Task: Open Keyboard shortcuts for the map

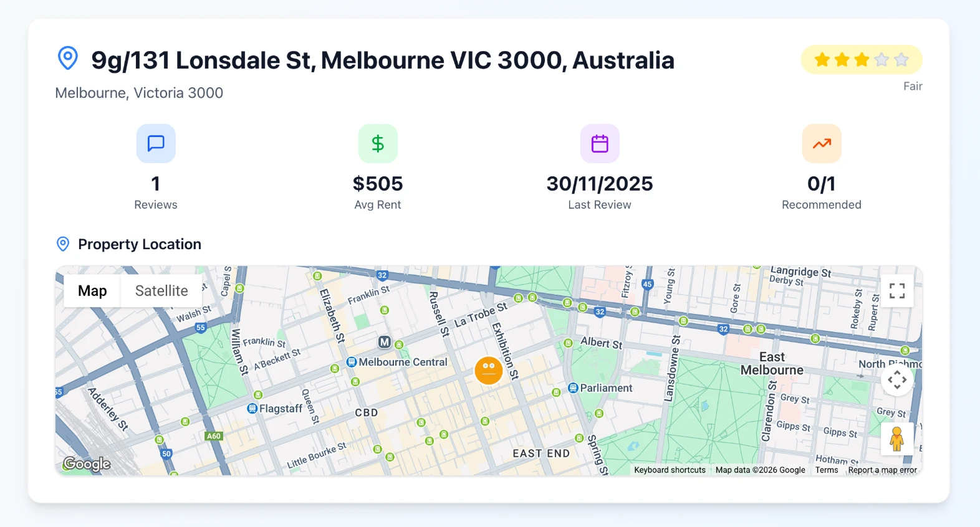Action: click(x=670, y=470)
